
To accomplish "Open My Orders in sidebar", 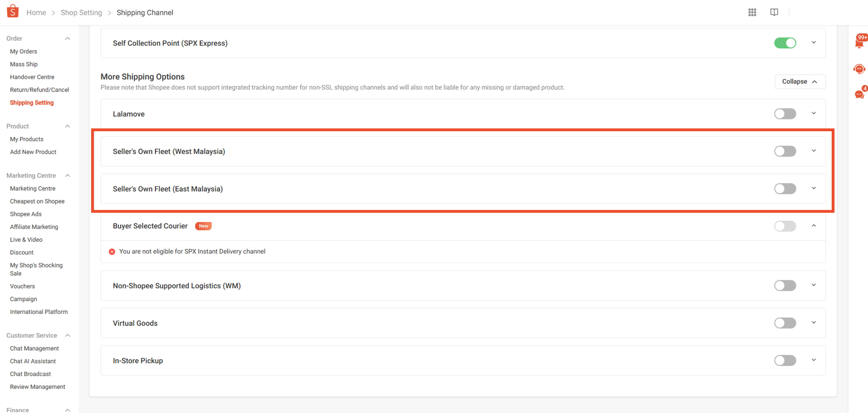I will pyautogui.click(x=23, y=51).
